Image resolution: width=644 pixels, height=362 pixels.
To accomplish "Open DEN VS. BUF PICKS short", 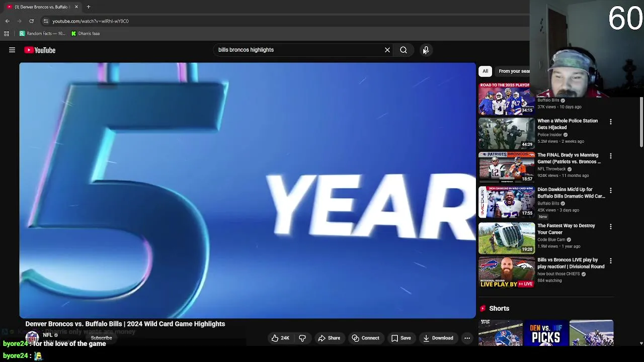I will point(546,333).
